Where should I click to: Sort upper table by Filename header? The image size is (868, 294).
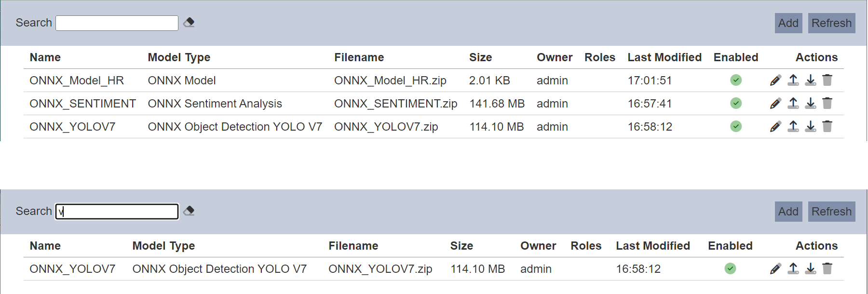pyautogui.click(x=359, y=57)
